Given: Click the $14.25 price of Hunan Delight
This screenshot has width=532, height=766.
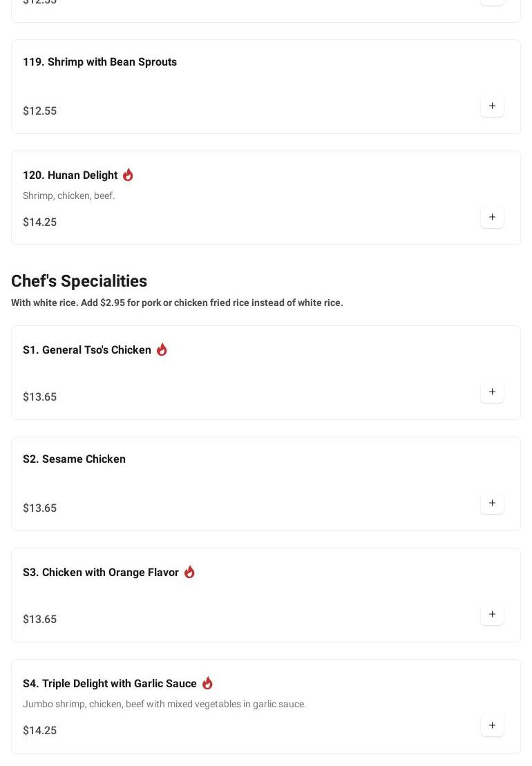Looking at the screenshot, I should click(x=39, y=222).
